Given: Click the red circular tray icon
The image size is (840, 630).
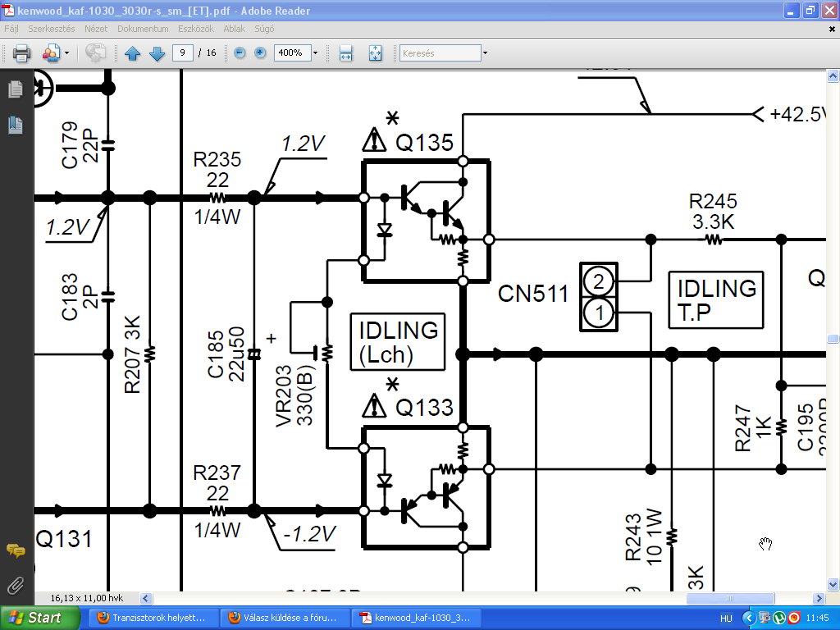Looking at the screenshot, I should [x=794, y=619].
